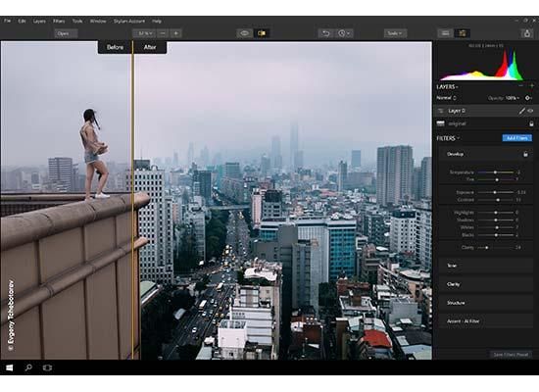Expand the Clarity filter panel
This screenshot has width=539, height=392.
[x=486, y=284]
